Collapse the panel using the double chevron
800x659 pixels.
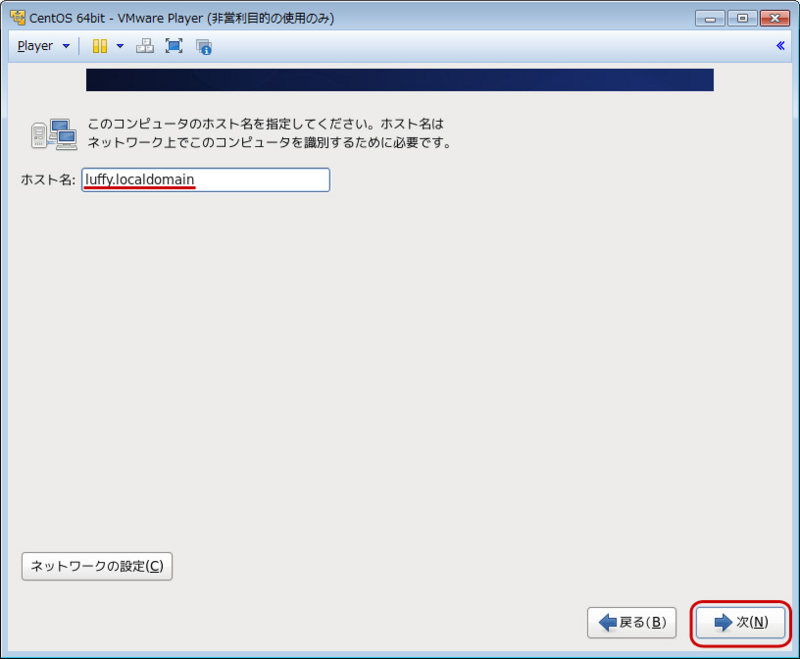(780, 45)
